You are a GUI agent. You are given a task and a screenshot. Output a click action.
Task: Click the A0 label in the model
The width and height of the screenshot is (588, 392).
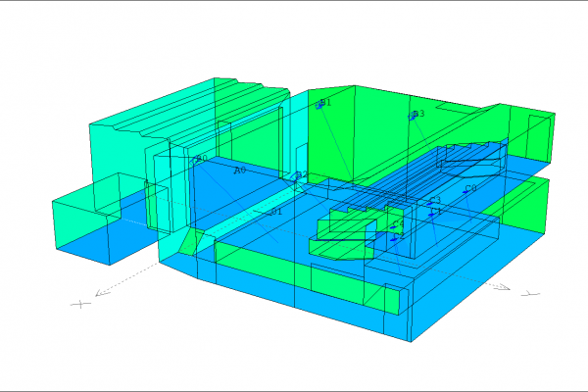240,171
